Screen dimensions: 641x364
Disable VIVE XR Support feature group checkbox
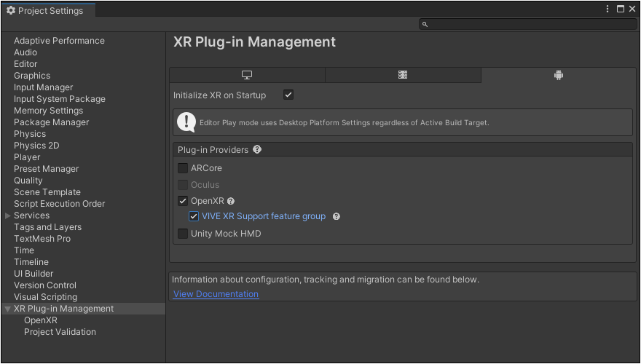tap(194, 217)
